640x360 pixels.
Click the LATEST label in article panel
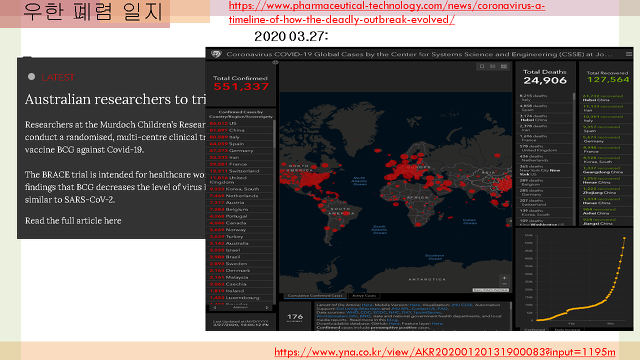pyautogui.click(x=58, y=78)
